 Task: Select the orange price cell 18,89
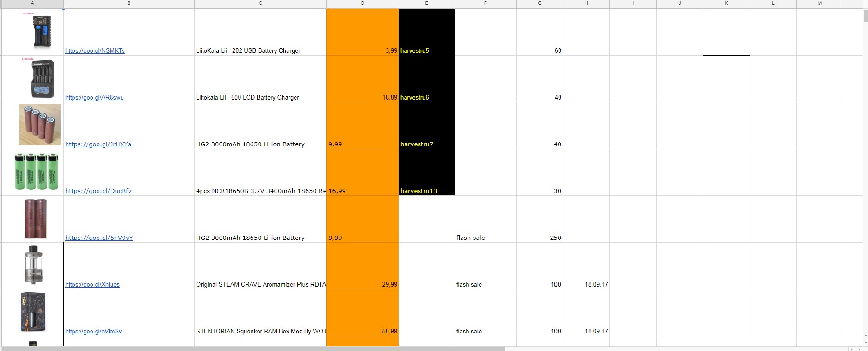363,79
